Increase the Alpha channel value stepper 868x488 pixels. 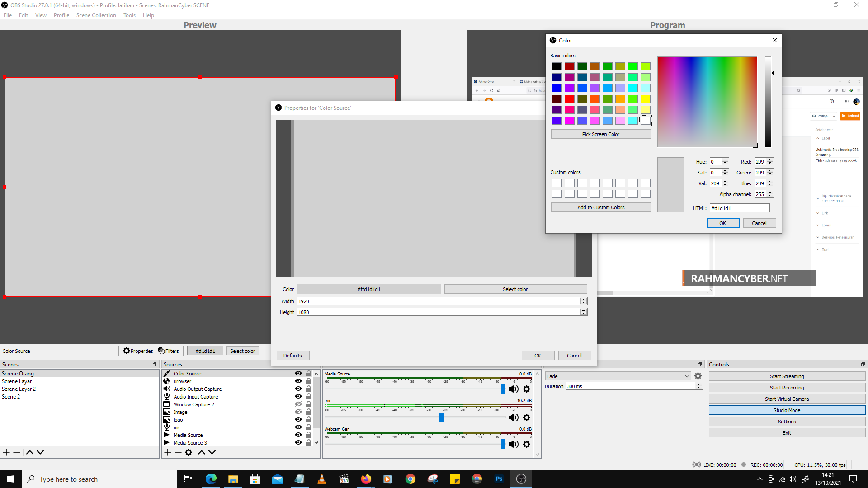point(770,192)
